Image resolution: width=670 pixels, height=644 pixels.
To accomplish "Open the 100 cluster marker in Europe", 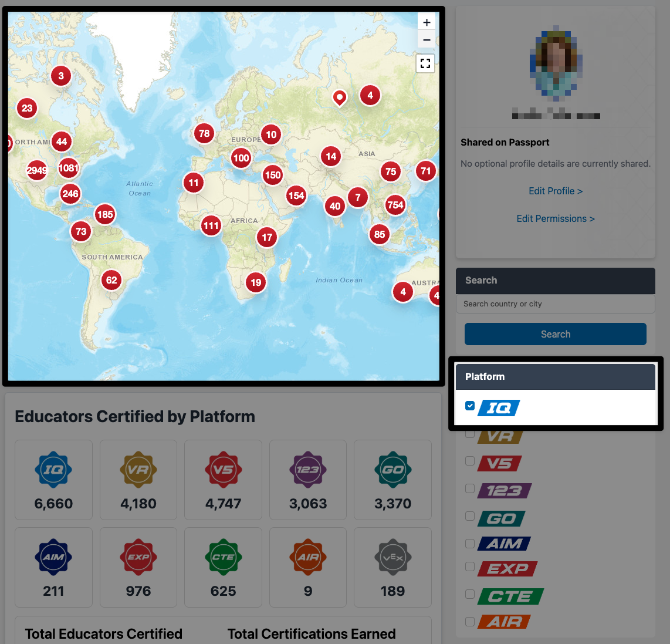I will [x=241, y=158].
